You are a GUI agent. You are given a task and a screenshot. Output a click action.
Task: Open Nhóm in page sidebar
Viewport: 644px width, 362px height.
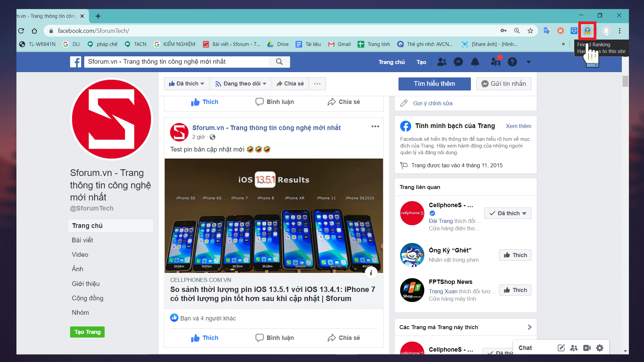click(80, 312)
